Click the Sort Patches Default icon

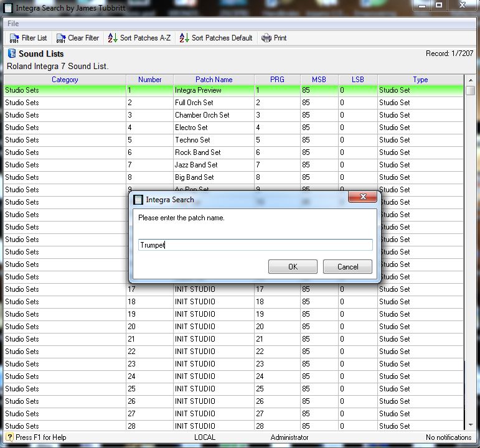(184, 38)
